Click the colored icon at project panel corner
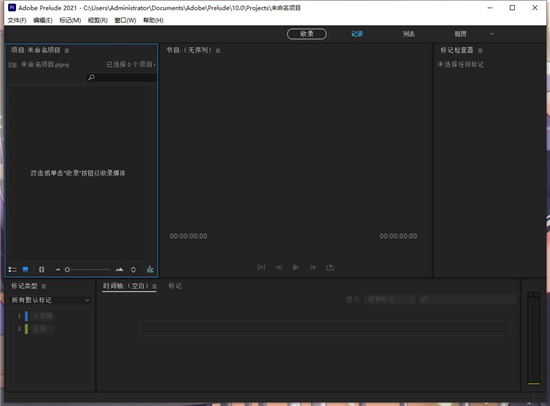 pyautogui.click(x=150, y=269)
